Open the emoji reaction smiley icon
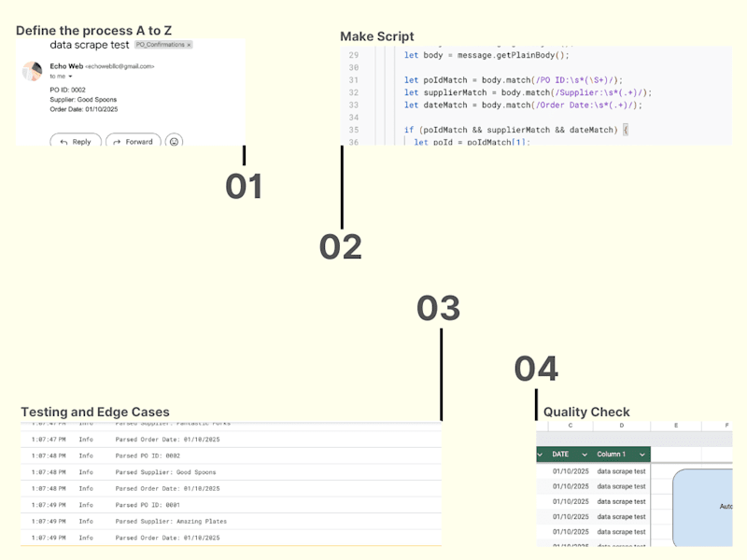The width and height of the screenshot is (747, 560). click(x=174, y=141)
